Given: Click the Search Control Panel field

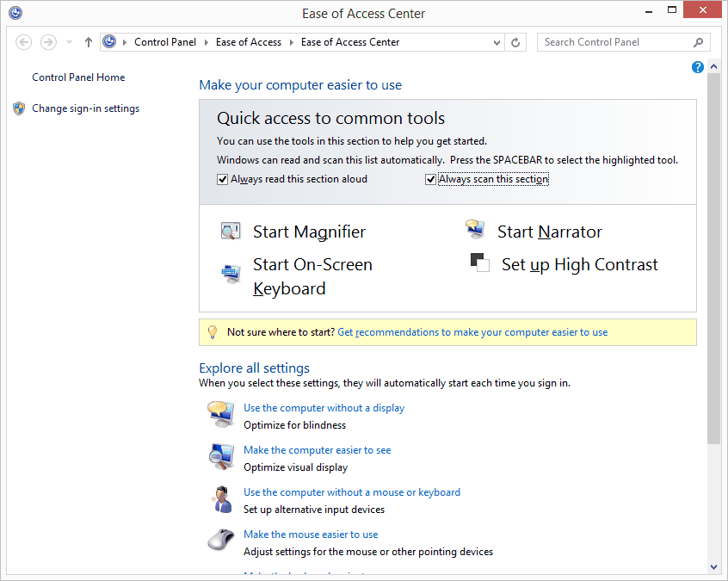Looking at the screenshot, I should point(615,42).
